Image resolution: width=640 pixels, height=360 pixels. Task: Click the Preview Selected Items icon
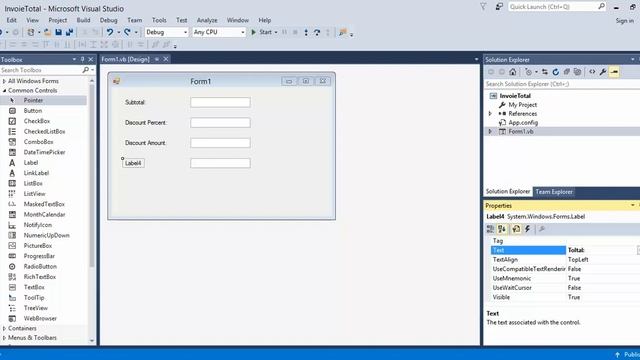tap(614, 72)
